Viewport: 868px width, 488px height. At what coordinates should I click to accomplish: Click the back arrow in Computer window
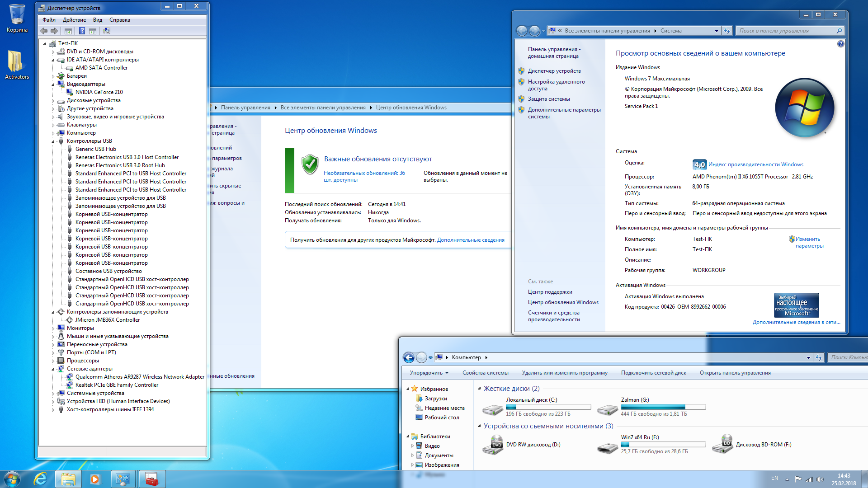pyautogui.click(x=409, y=357)
